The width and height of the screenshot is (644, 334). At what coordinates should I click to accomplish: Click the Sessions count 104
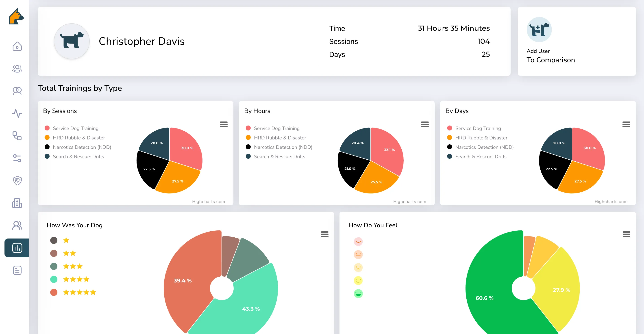(x=483, y=41)
